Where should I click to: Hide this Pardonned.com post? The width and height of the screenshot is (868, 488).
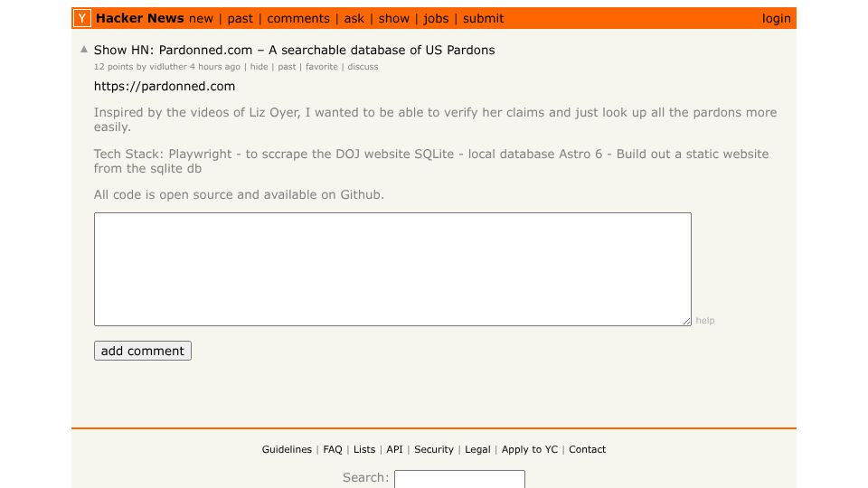[259, 66]
